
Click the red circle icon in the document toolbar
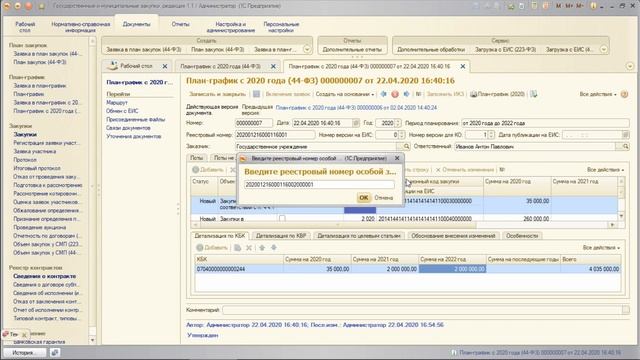pos(395,94)
